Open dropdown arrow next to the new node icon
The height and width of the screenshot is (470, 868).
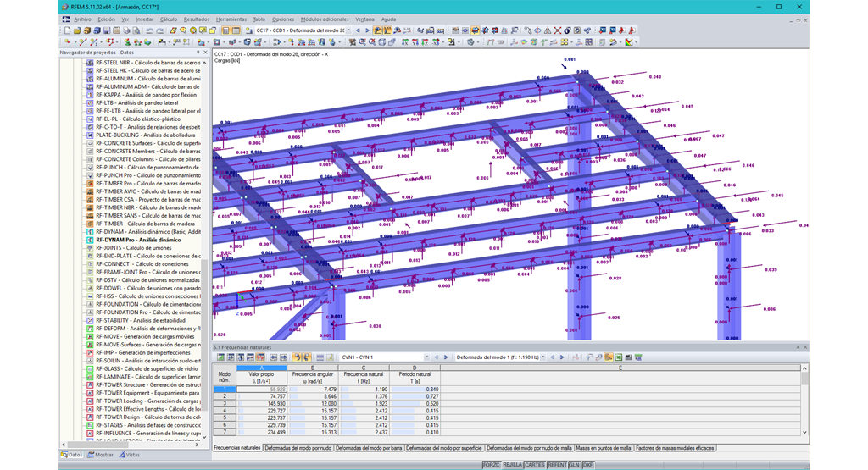[x=75, y=41]
